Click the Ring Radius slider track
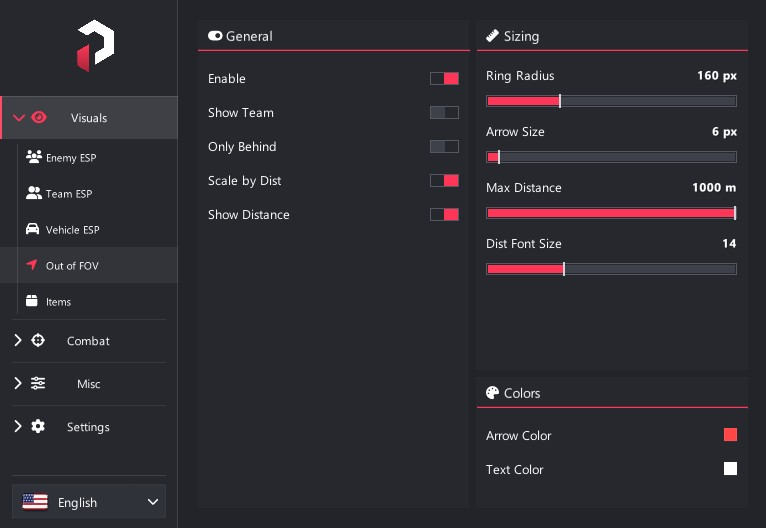The image size is (766, 528). coord(611,101)
